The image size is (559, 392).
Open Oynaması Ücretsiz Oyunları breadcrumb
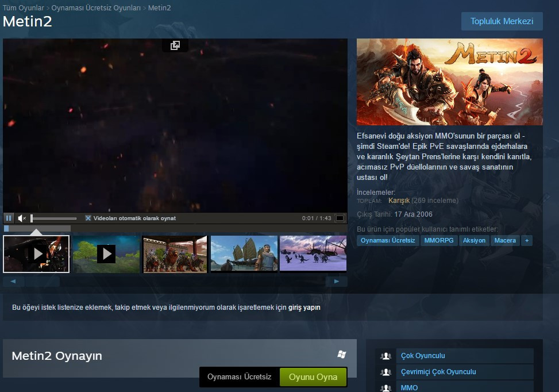click(96, 8)
